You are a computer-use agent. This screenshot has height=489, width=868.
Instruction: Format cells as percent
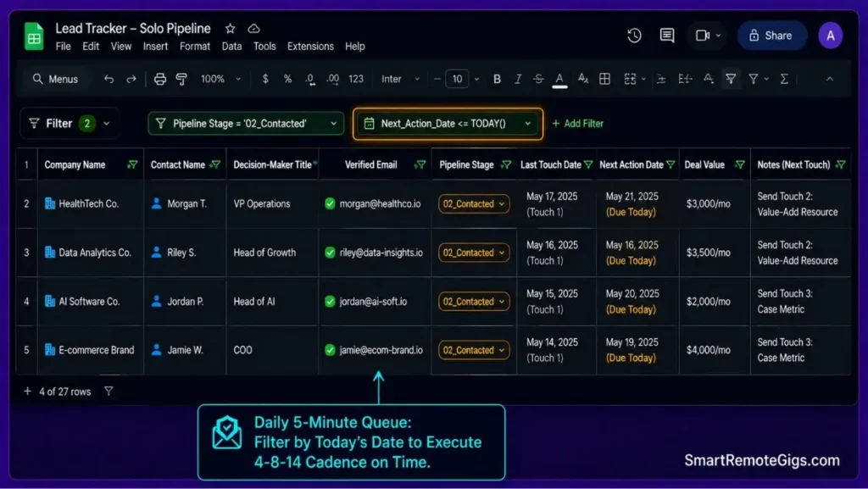[x=287, y=79]
